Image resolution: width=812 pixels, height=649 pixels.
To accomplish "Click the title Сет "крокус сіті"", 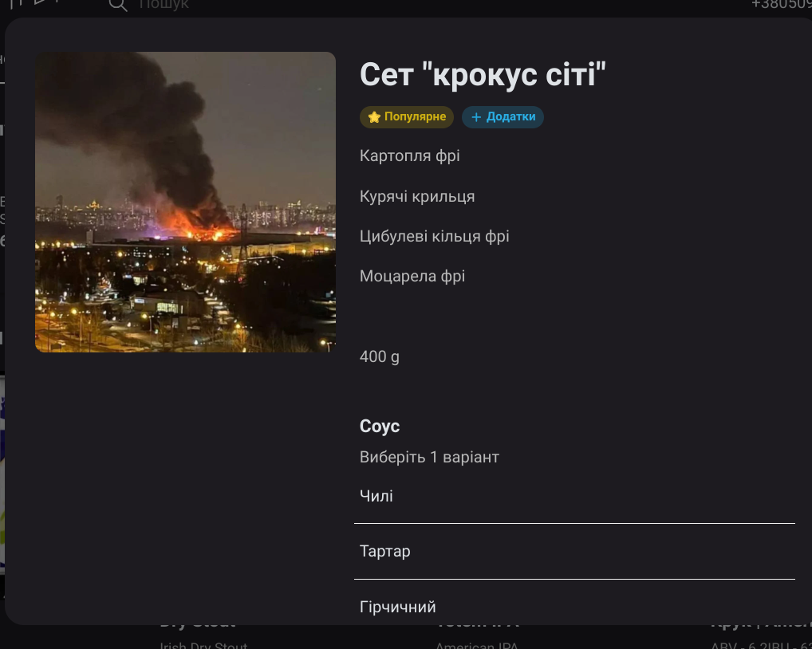I will [483, 74].
